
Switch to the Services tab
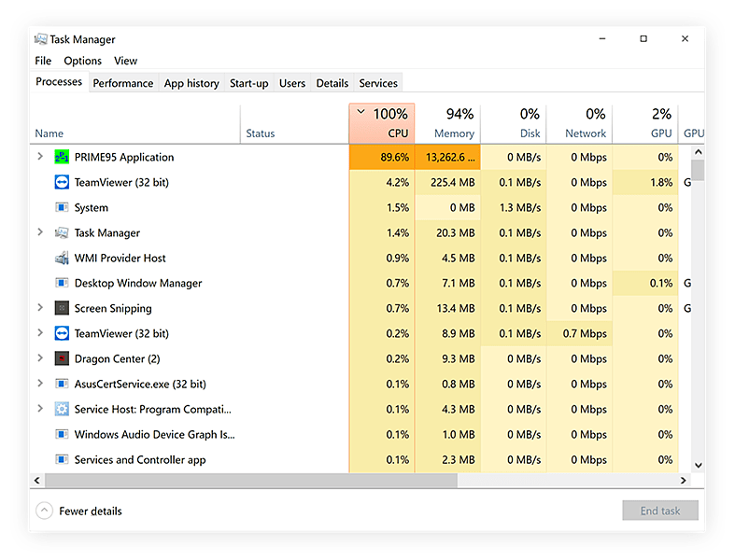[x=378, y=83]
